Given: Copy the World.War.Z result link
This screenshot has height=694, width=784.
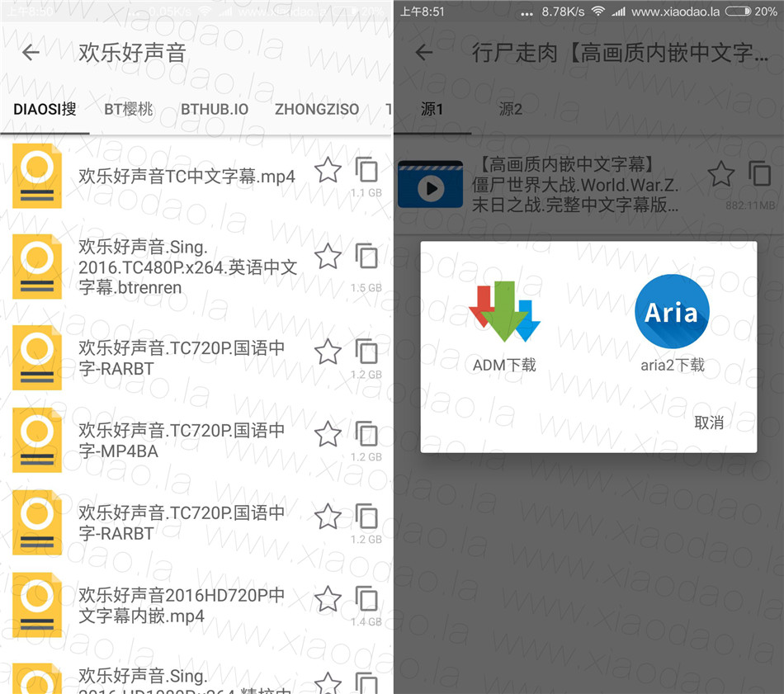Looking at the screenshot, I should pyautogui.click(x=760, y=173).
